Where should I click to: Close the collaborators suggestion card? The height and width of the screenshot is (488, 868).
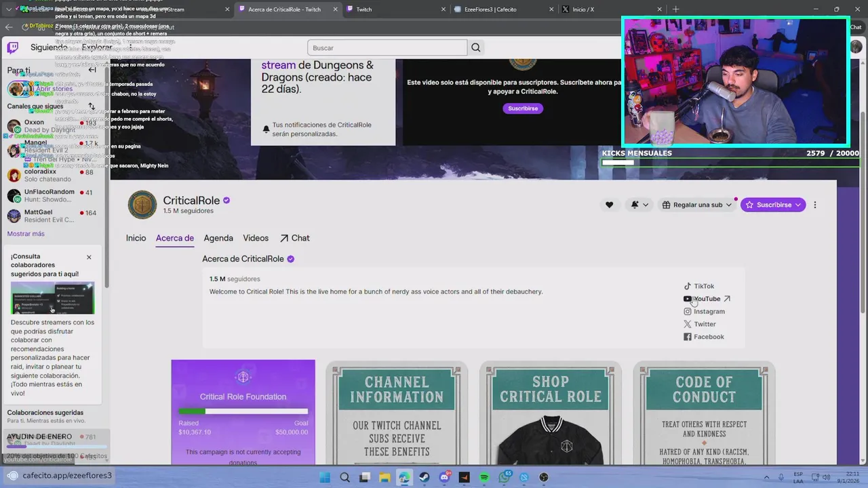(89, 258)
